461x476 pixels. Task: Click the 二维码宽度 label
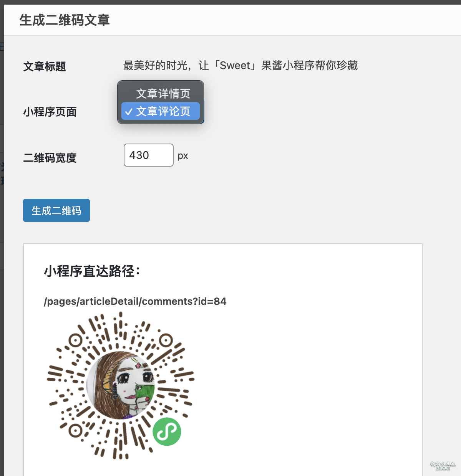click(x=50, y=158)
